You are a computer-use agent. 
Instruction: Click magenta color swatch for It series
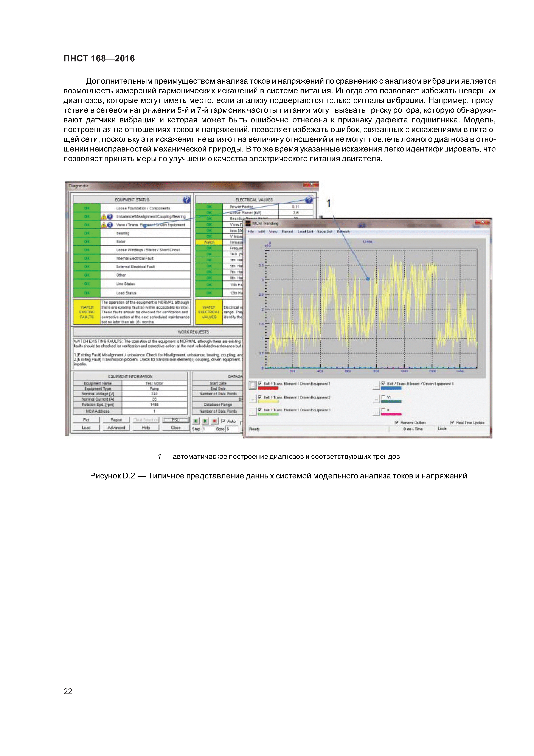tap(391, 414)
